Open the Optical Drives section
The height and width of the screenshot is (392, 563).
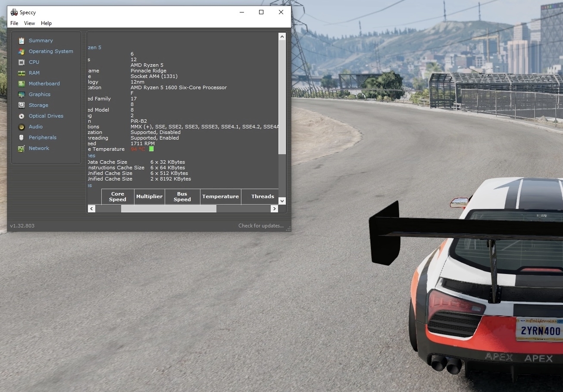[46, 116]
